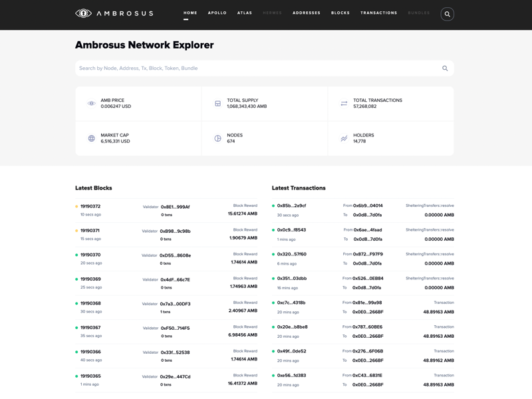Open validator 0xD55...8608e
The image size is (532, 399).
click(175, 255)
